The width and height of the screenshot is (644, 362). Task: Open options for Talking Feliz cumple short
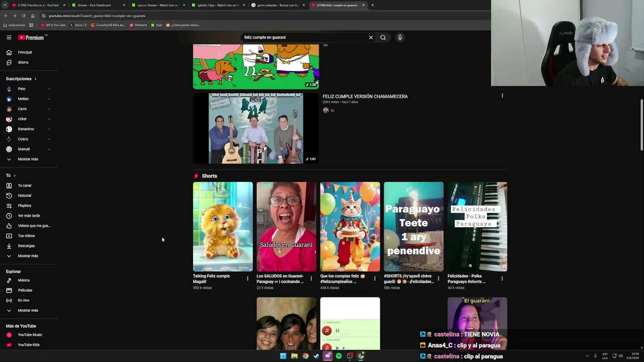(x=248, y=279)
